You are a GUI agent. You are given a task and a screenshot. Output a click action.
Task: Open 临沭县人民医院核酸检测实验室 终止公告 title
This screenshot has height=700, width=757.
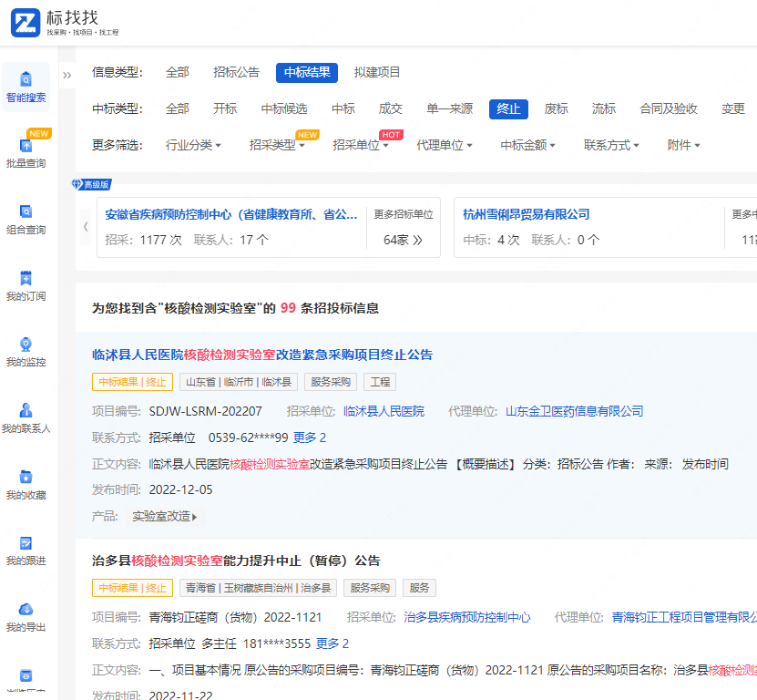tap(262, 355)
